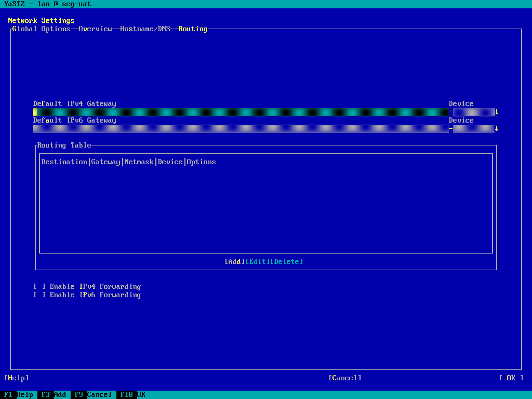Enable IPv6 Forwarding checkbox

click(87, 295)
